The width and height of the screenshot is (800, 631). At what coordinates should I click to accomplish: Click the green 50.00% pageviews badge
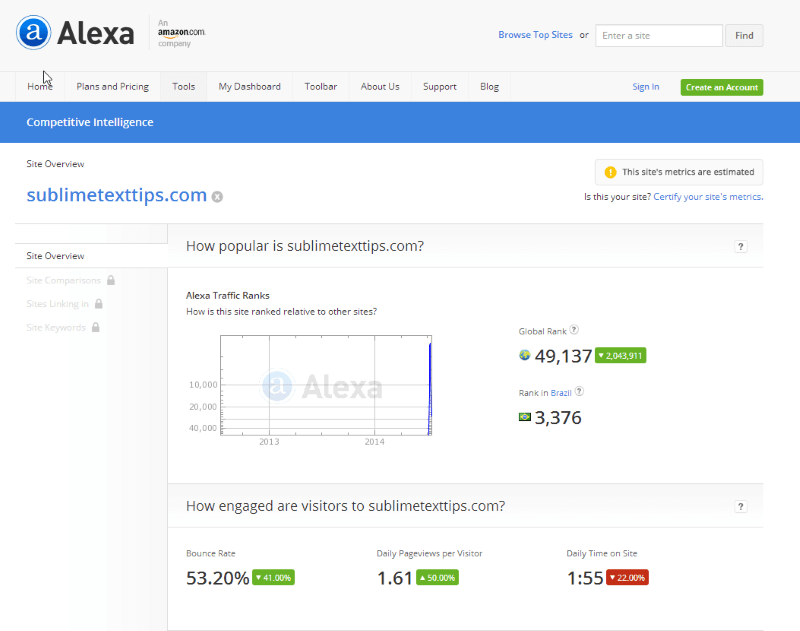click(437, 577)
